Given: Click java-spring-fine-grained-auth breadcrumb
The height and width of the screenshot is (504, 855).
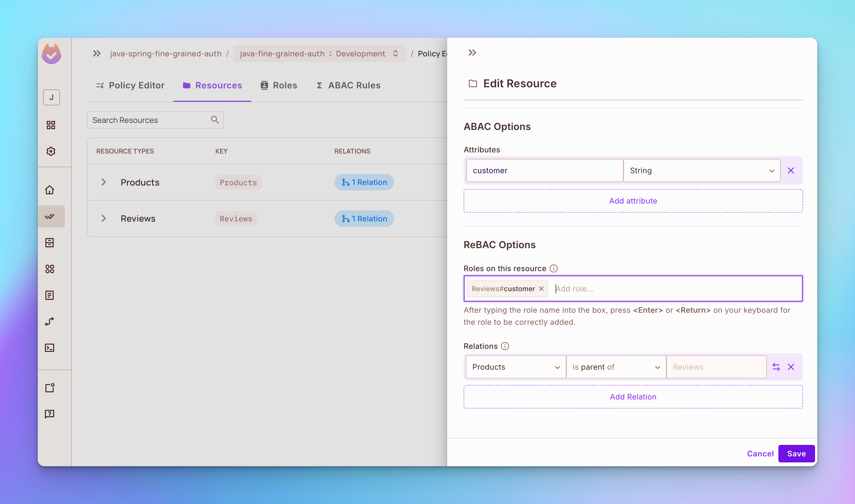Looking at the screenshot, I should 166,54.
